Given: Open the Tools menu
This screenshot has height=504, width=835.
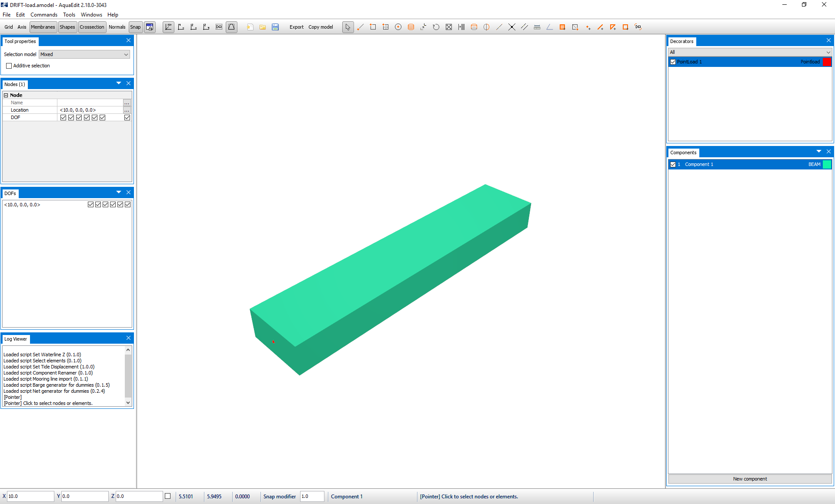Looking at the screenshot, I should point(69,14).
